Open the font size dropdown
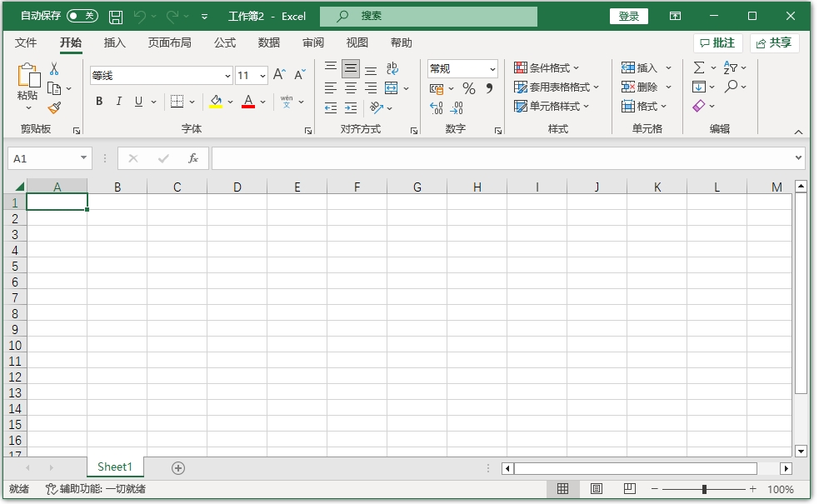Viewport: 819px width, 504px height. [x=262, y=76]
